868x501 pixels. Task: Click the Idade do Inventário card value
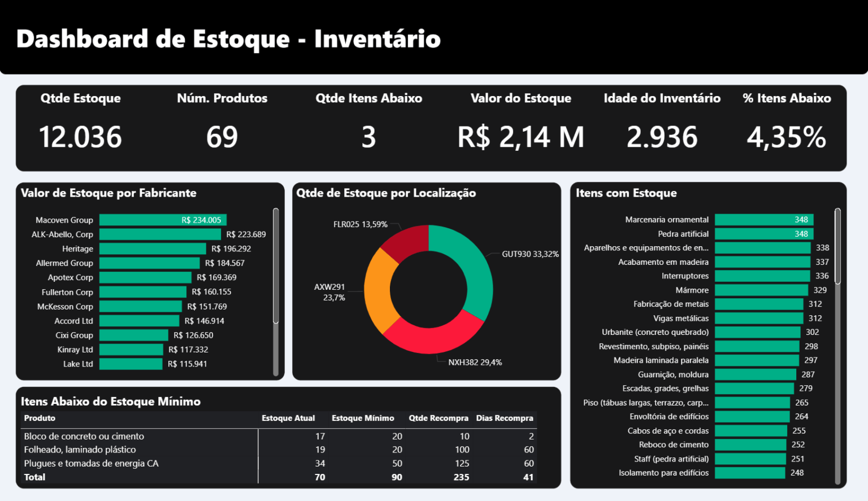(662, 136)
